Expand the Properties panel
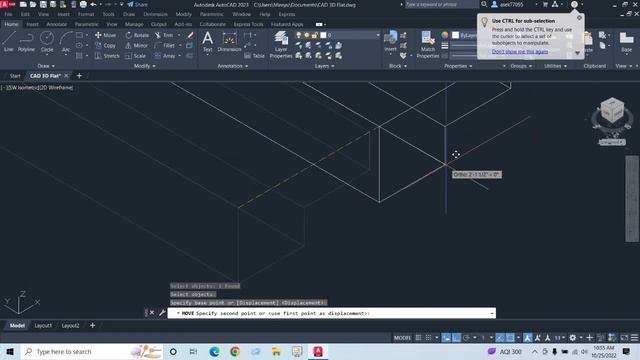The height and width of the screenshot is (360, 640). coord(458,66)
